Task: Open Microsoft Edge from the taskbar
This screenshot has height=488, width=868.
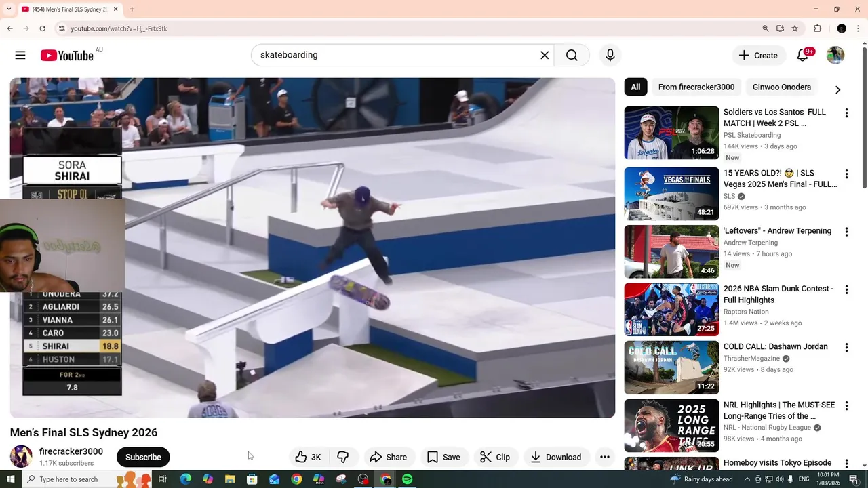Action: coord(185,479)
